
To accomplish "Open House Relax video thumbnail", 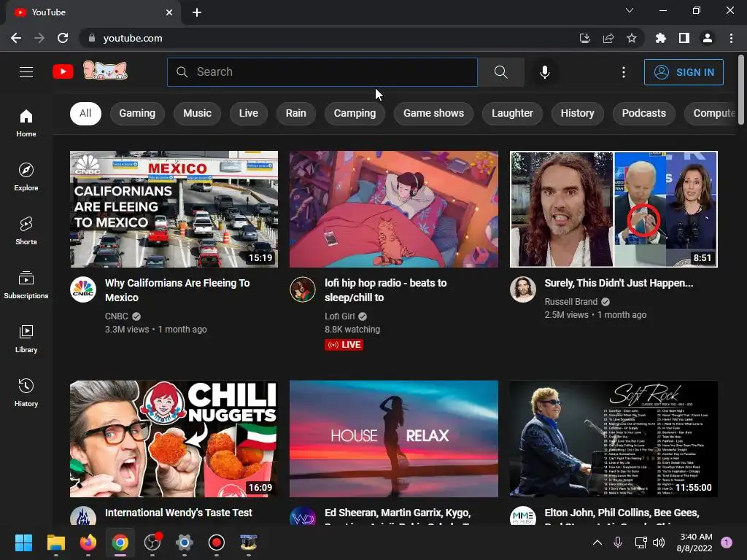I will pyautogui.click(x=393, y=438).
